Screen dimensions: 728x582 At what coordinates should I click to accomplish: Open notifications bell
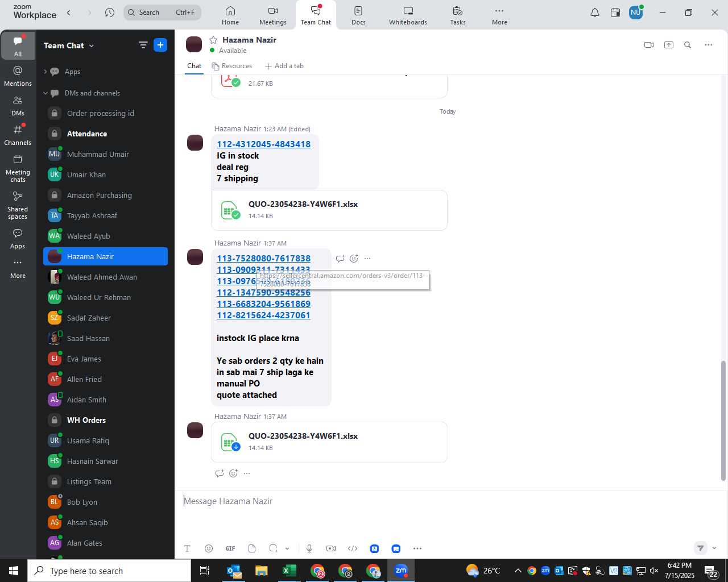(595, 13)
